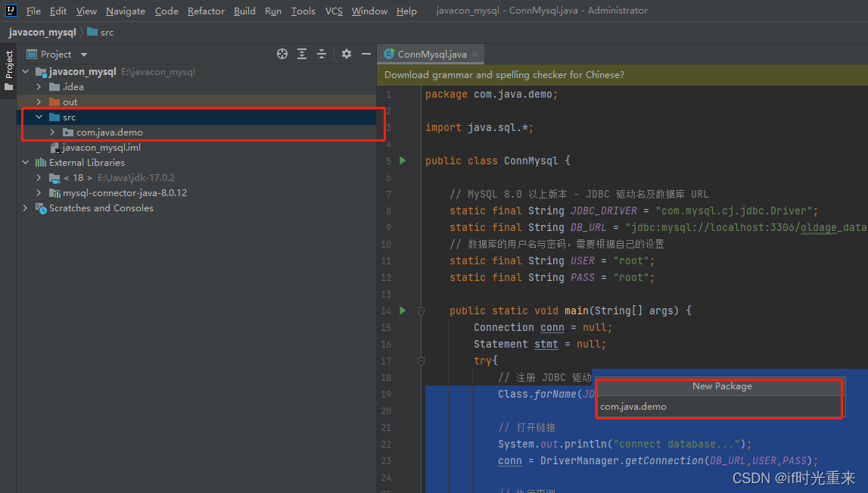
Task: Open the Window menu
Action: pos(369,11)
